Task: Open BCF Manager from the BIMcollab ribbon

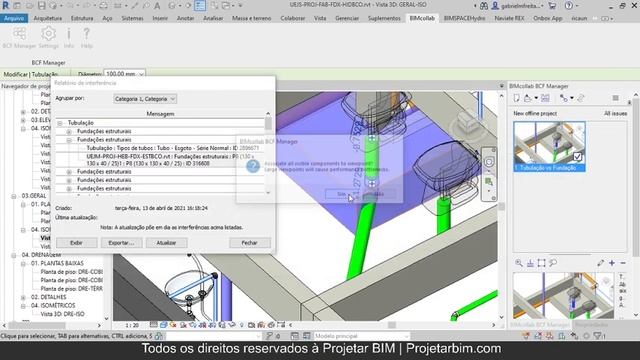Action: [x=19, y=38]
